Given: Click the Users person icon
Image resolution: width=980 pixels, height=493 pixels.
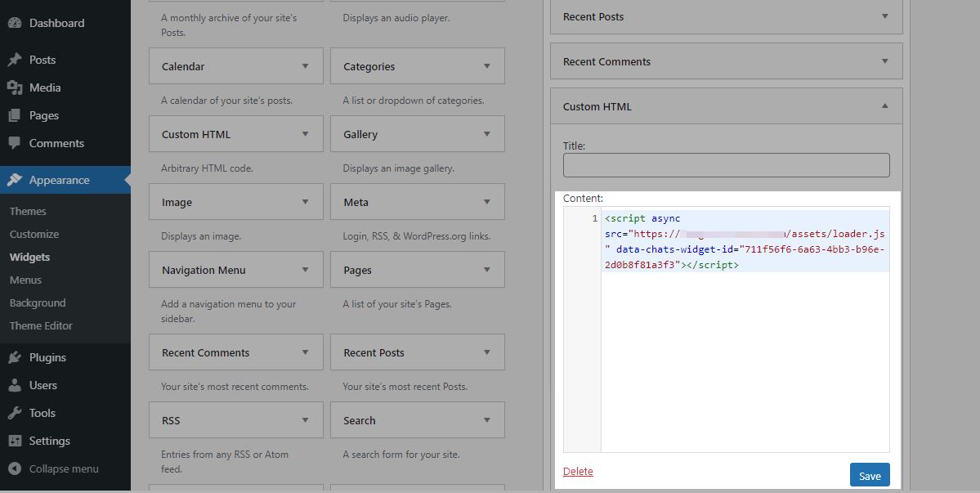Looking at the screenshot, I should [15, 385].
